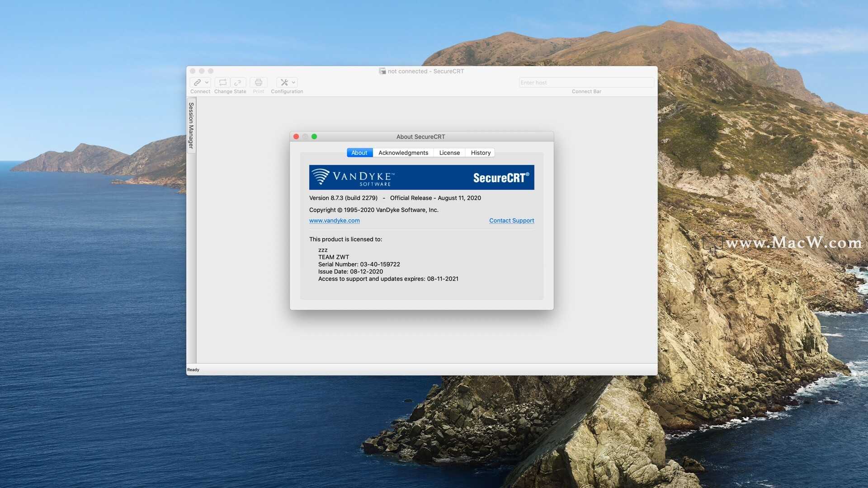Open the History tab
868x488 pixels.
click(481, 153)
